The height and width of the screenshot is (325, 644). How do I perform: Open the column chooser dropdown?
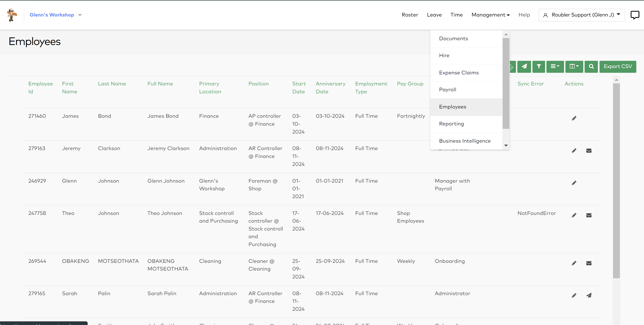(x=574, y=66)
